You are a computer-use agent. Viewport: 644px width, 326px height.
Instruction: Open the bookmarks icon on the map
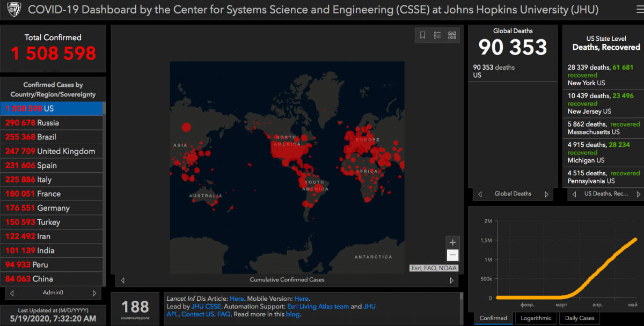tap(423, 35)
